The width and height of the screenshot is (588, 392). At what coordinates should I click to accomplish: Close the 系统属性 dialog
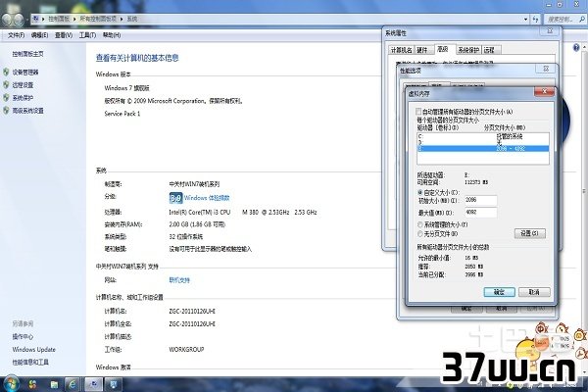[x=550, y=31]
